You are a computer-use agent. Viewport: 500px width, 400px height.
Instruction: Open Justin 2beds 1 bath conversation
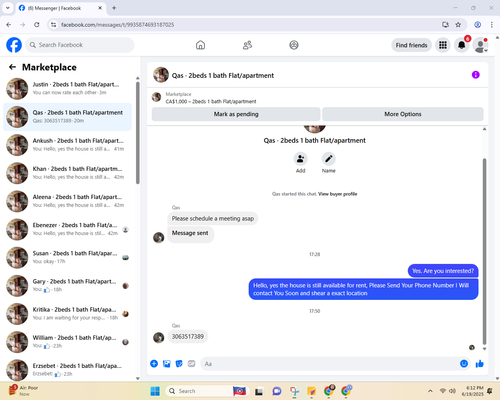tap(67, 89)
